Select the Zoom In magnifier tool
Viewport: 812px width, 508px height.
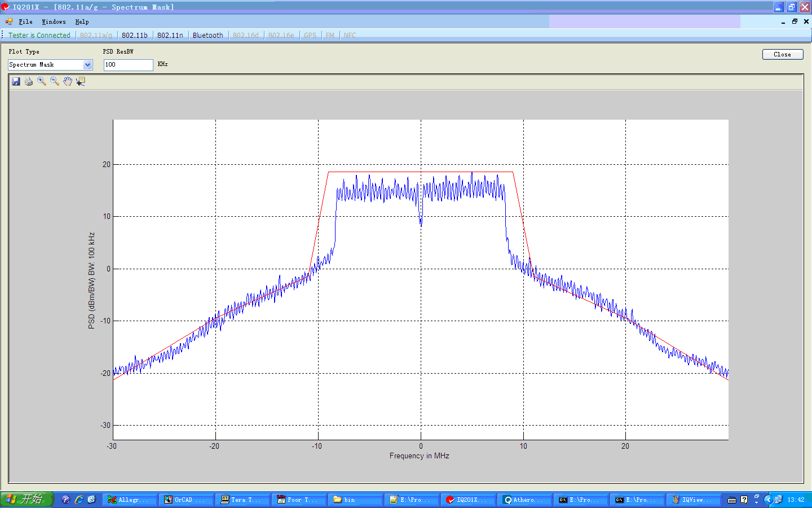(x=42, y=81)
